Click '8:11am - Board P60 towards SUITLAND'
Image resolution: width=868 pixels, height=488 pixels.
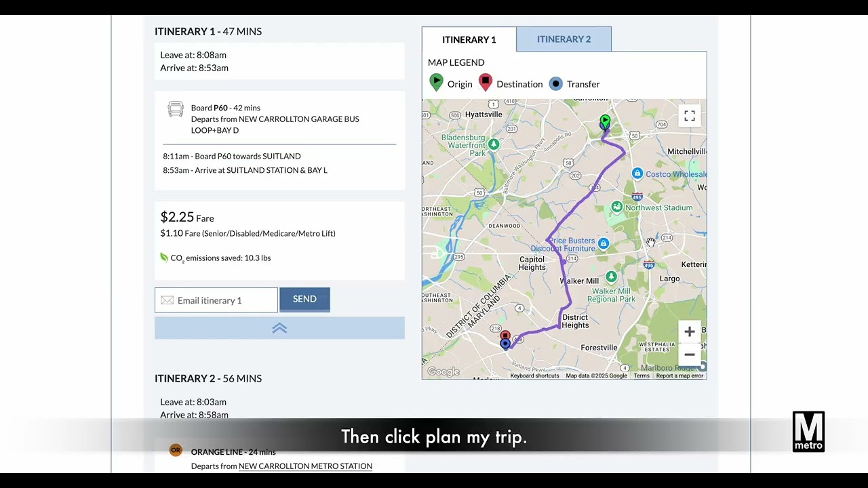click(232, 156)
